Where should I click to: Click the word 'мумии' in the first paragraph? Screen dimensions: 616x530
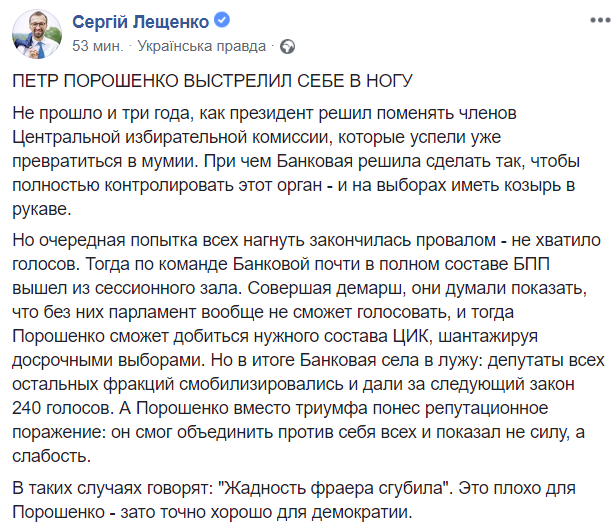click(x=281, y=159)
